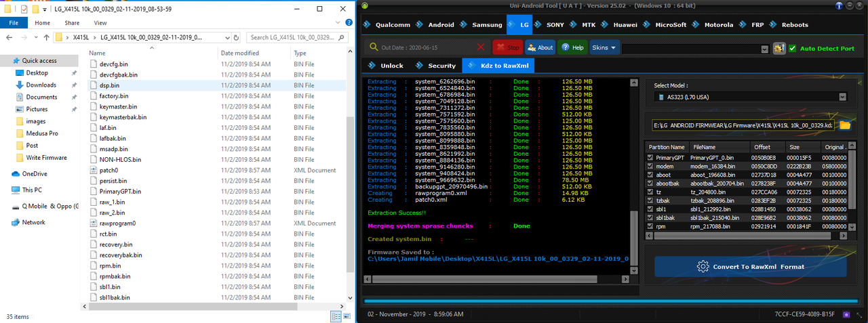The height and width of the screenshot is (323, 868).
Task: Browse for KDZ file with folder icon
Action: point(844,125)
